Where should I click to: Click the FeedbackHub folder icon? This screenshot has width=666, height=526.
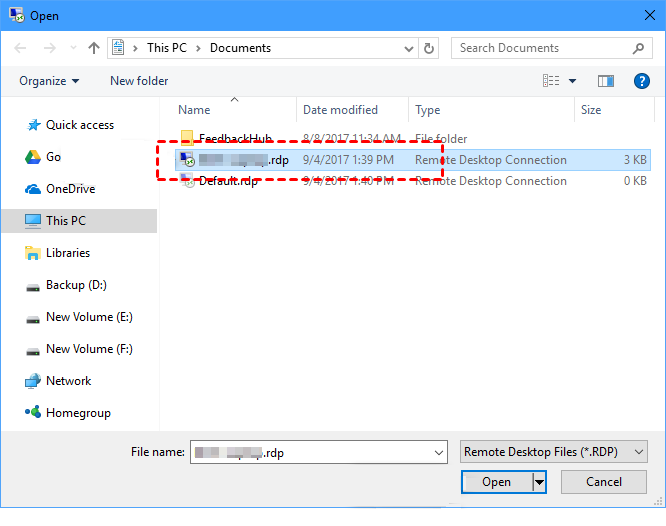pyautogui.click(x=187, y=138)
